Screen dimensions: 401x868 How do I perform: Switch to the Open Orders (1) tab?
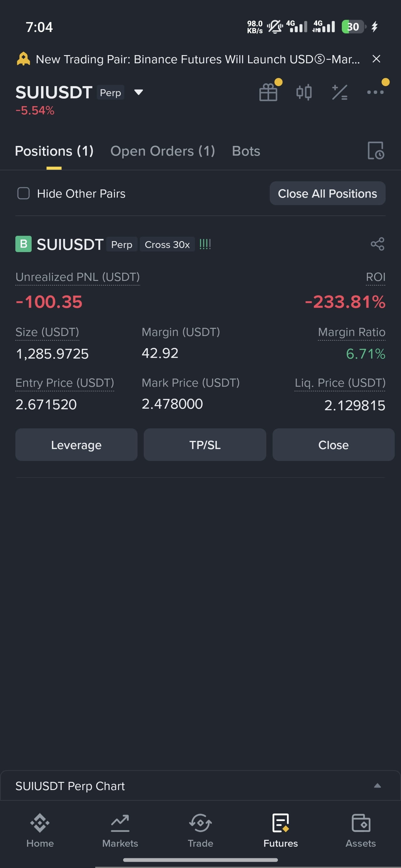163,151
